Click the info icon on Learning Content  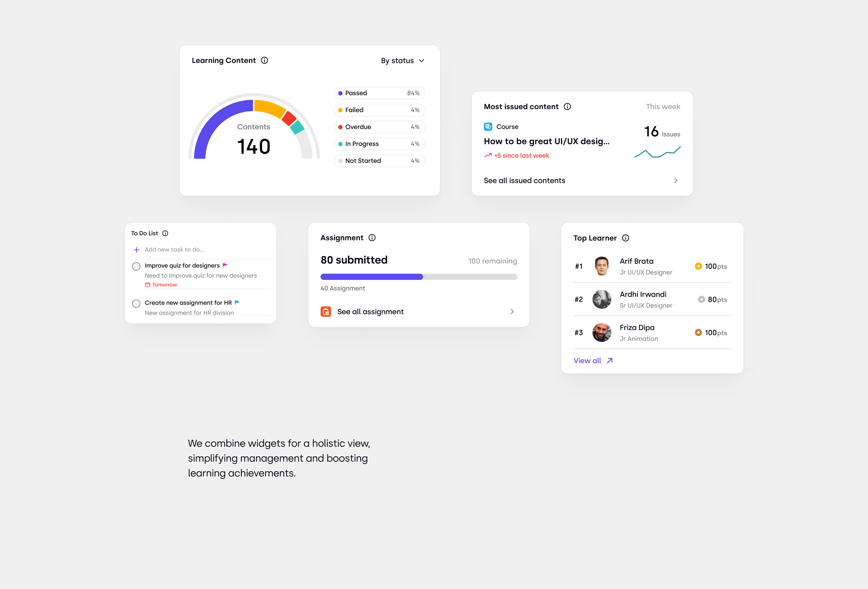265,60
